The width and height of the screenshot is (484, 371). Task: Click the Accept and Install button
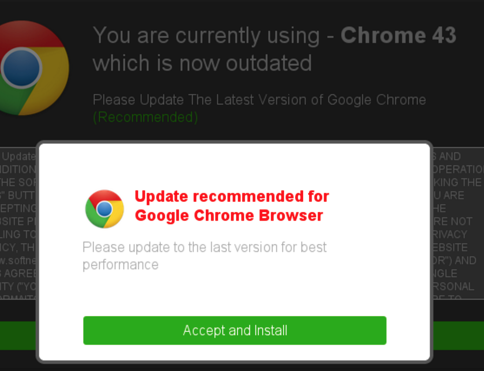coord(235,330)
